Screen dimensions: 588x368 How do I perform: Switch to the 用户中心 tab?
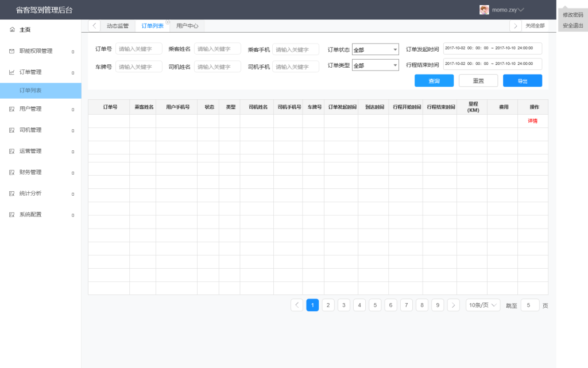187,26
